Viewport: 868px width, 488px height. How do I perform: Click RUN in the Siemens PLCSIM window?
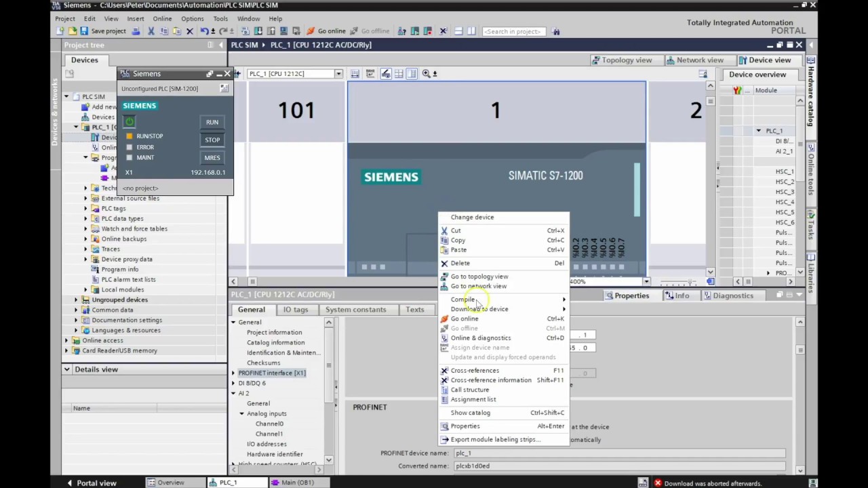(212, 123)
